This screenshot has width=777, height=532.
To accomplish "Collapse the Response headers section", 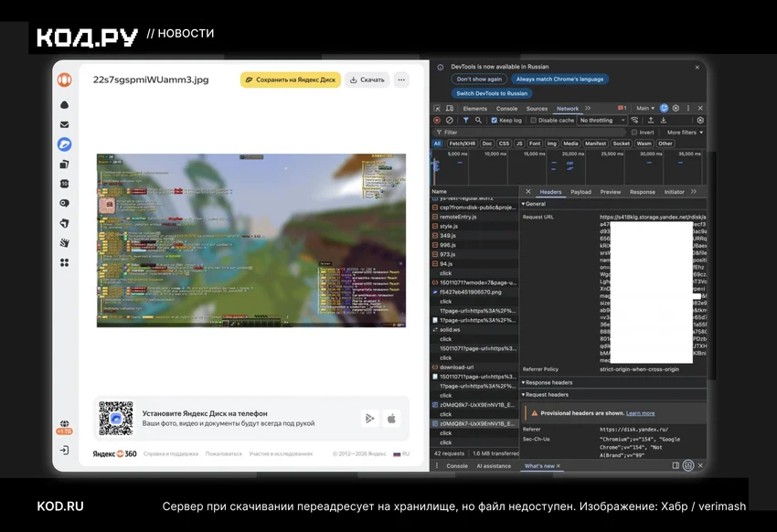I will (547, 382).
